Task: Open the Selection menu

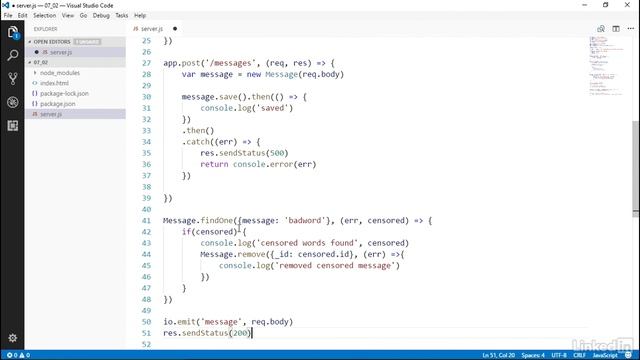Action: pos(44,16)
